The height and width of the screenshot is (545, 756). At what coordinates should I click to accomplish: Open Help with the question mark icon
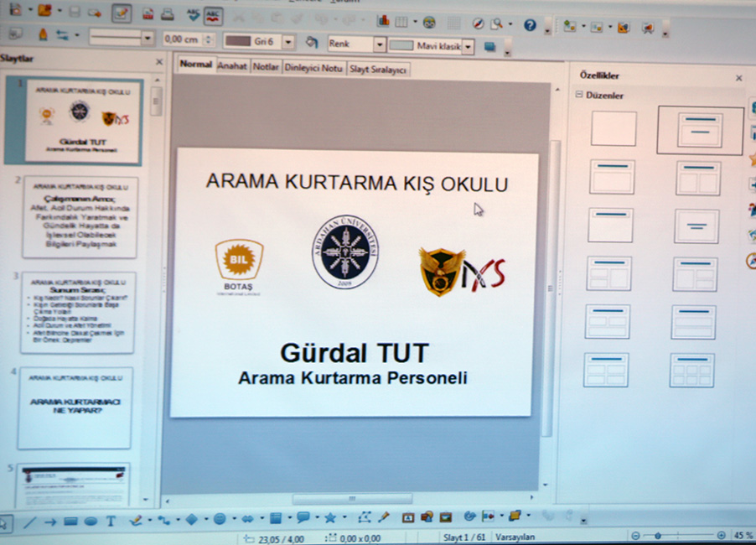[x=530, y=24]
